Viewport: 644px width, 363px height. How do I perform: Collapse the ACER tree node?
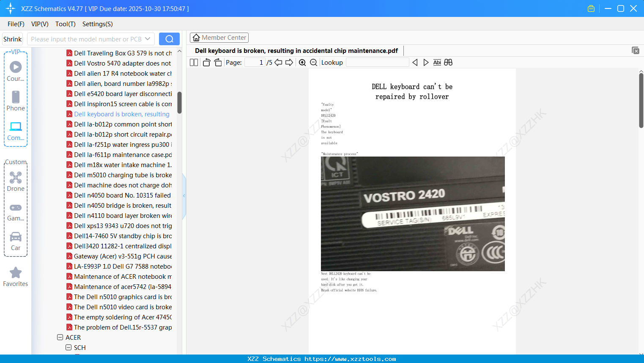60,338
